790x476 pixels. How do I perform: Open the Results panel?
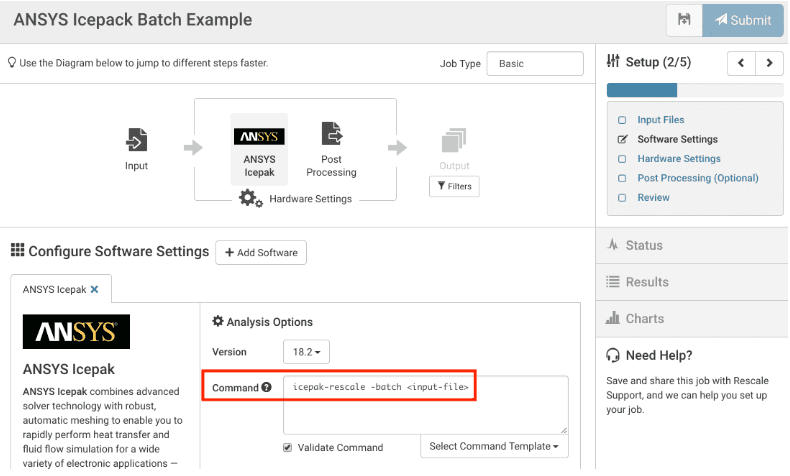692,282
